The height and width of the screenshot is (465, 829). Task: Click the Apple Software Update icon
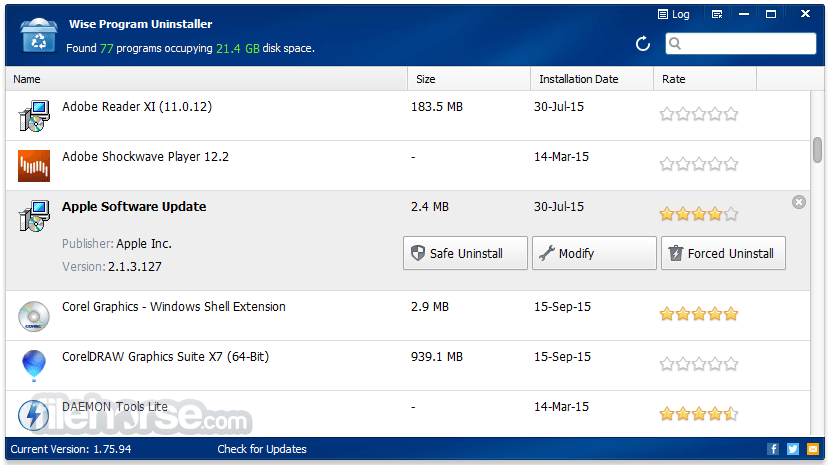point(34,216)
